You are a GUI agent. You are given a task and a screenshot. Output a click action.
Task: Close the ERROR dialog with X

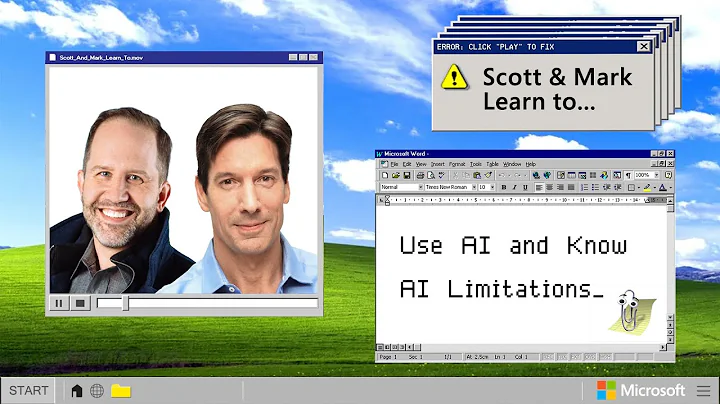coord(644,46)
